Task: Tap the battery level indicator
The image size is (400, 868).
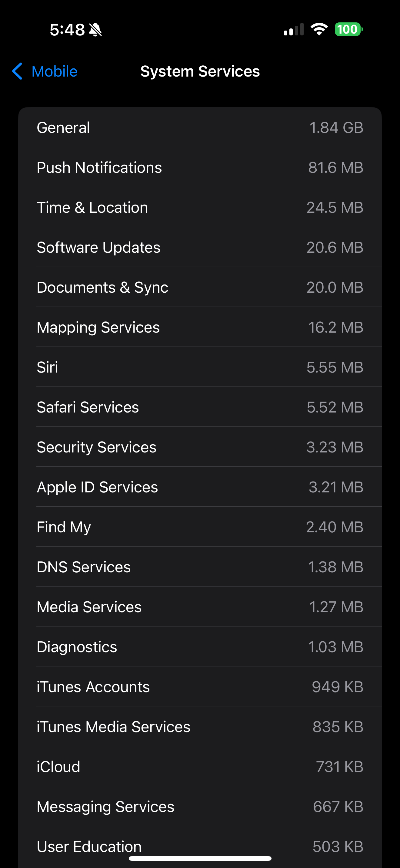Action: (x=348, y=29)
